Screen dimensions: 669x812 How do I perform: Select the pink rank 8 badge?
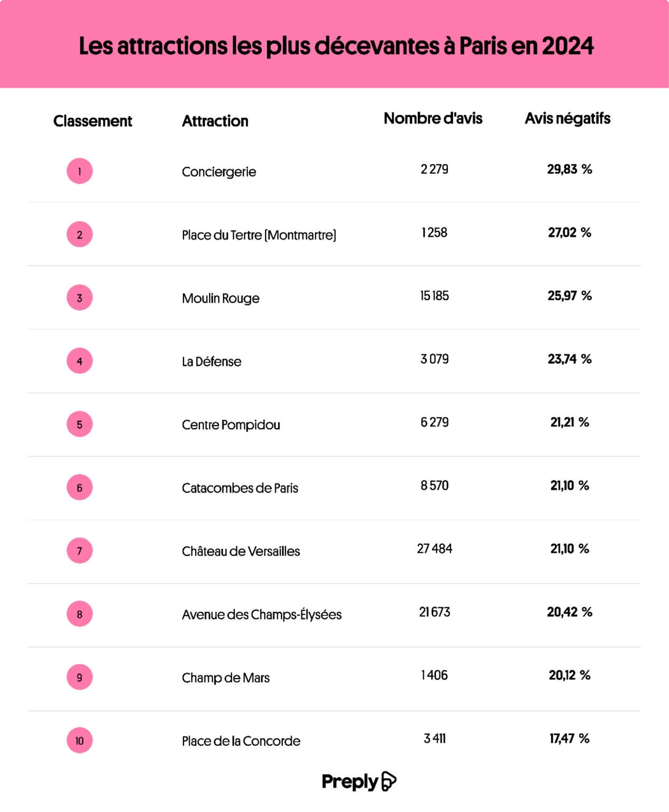click(80, 614)
